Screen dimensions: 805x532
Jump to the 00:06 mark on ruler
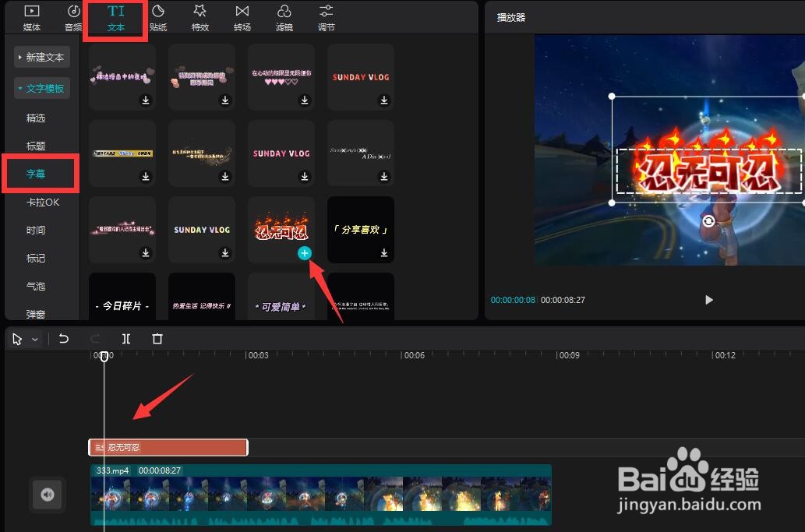415,355
